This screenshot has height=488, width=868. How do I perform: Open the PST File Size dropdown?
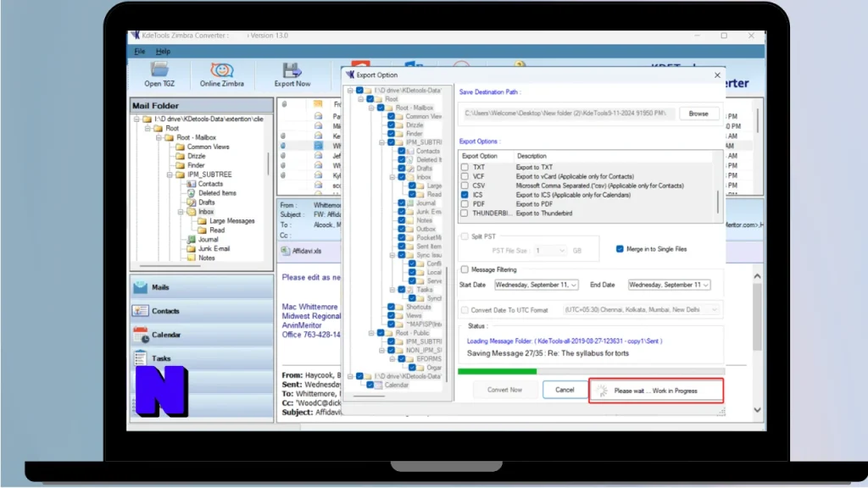pyautogui.click(x=562, y=251)
